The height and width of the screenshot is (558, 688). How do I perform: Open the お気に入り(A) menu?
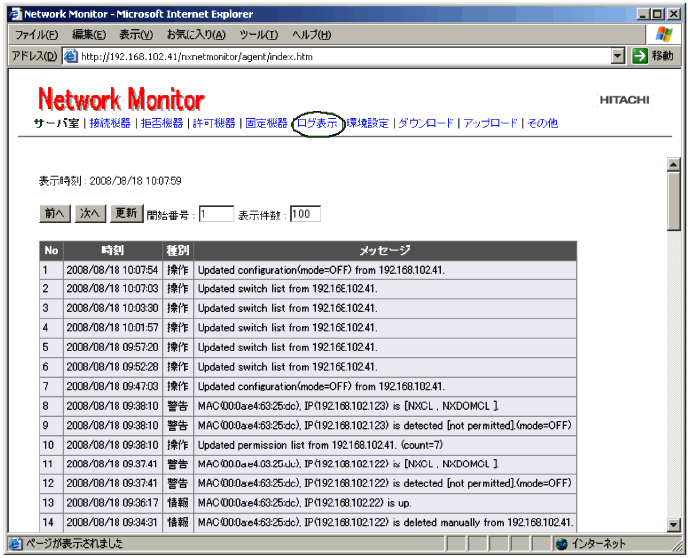pyautogui.click(x=196, y=35)
